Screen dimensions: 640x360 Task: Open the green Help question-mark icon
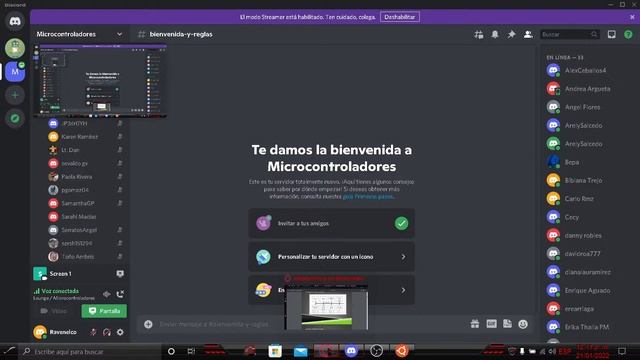coord(628,35)
